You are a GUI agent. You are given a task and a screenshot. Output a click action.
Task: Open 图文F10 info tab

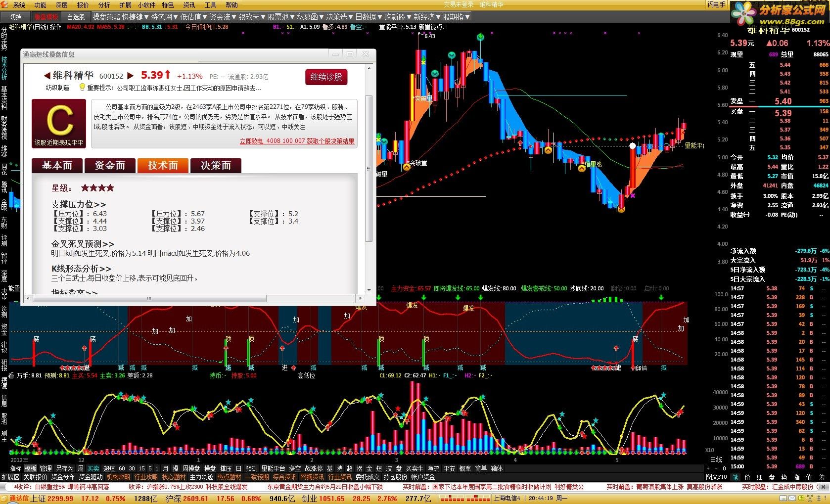click(x=716, y=477)
